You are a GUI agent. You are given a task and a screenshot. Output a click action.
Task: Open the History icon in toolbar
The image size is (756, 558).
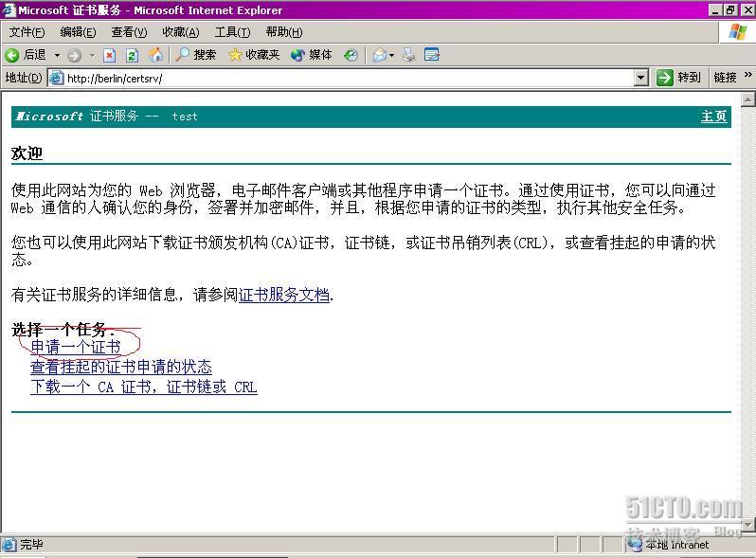coord(351,56)
